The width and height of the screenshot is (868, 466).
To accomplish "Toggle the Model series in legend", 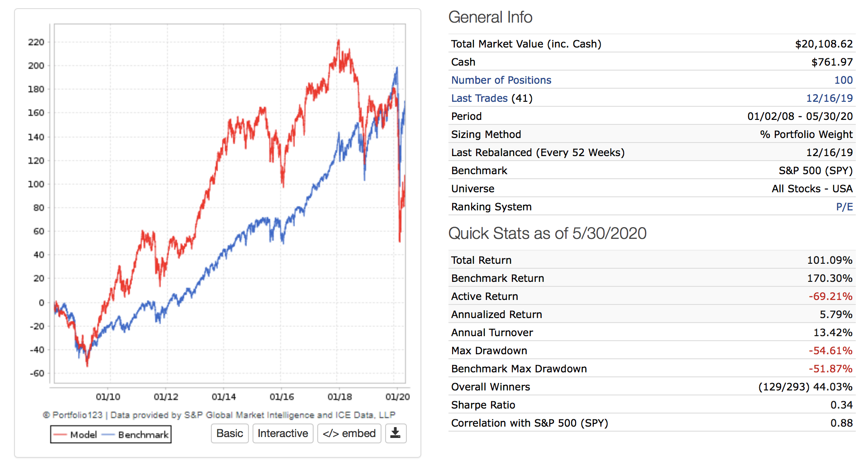I will 83,435.
